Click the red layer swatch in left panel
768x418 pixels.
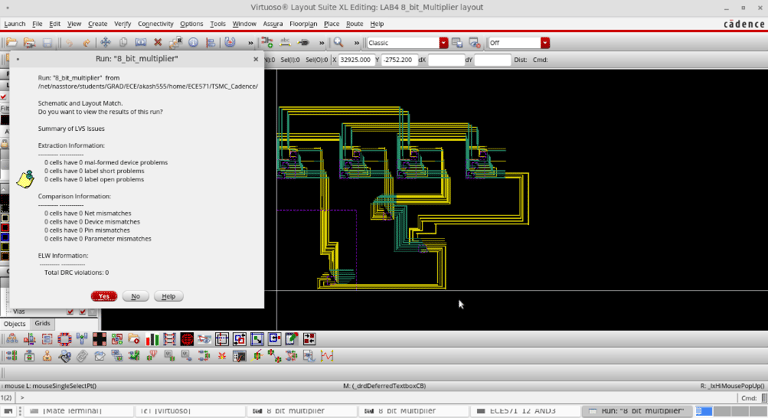pyautogui.click(x=5, y=228)
